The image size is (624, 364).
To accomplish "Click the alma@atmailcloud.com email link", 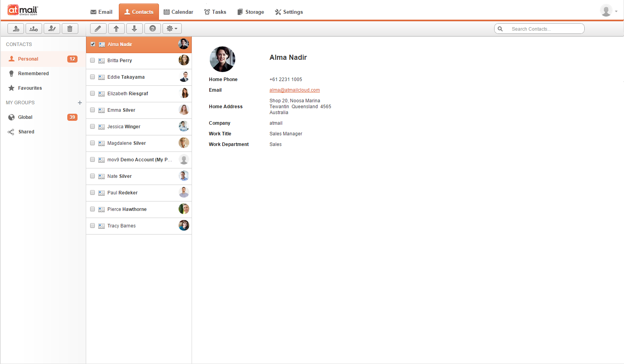I will click(x=295, y=90).
